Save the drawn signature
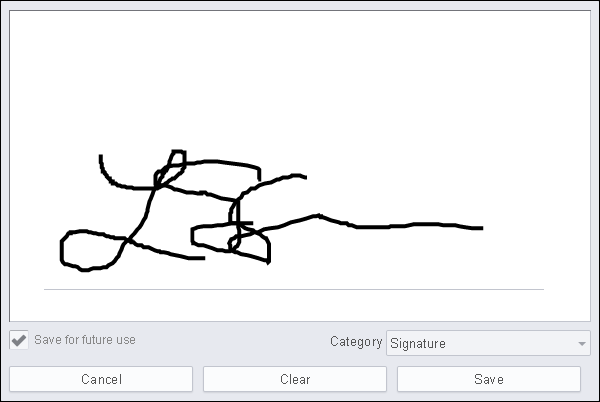 [x=489, y=379]
